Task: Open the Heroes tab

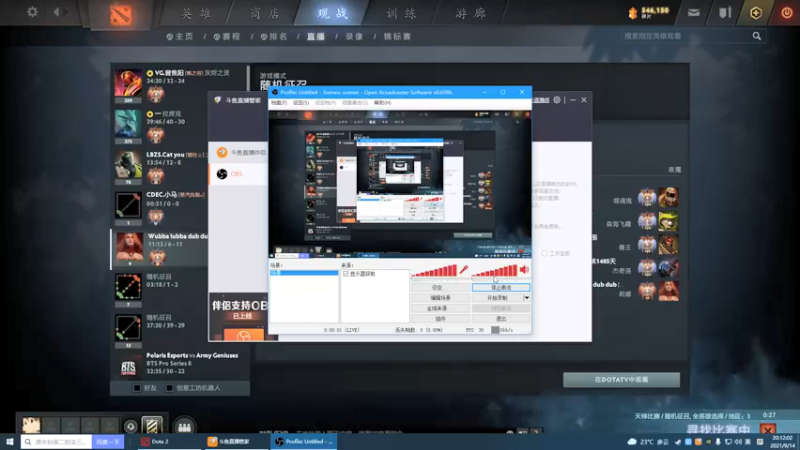Action: point(196,13)
